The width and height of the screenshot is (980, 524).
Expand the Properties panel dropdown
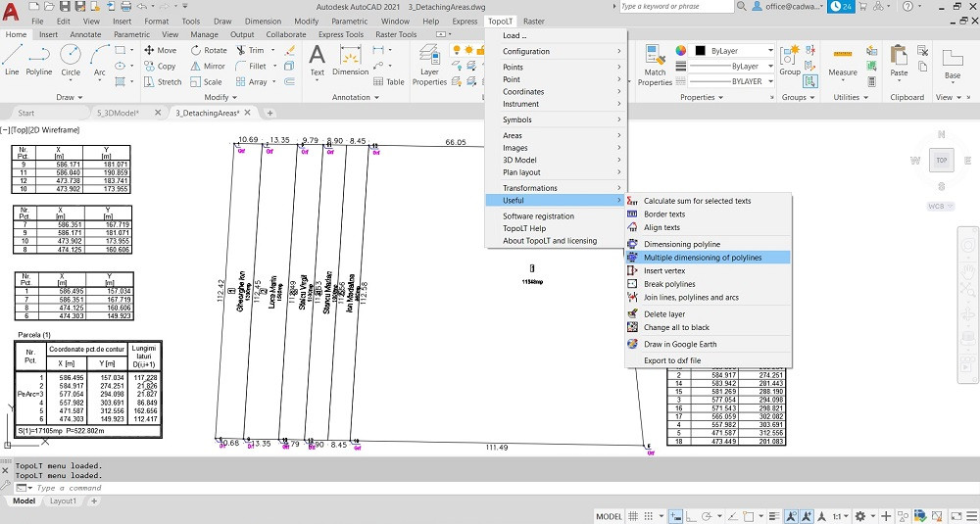coord(702,97)
